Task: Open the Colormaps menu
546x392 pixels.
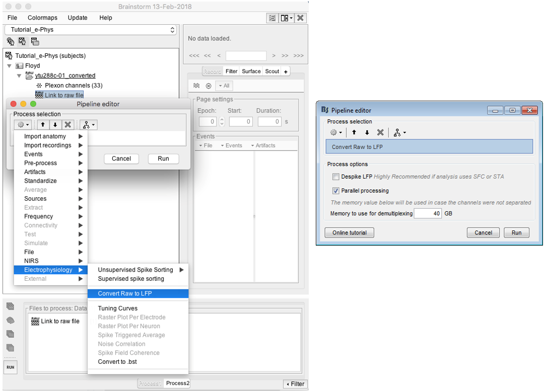Action: (x=42, y=18)
